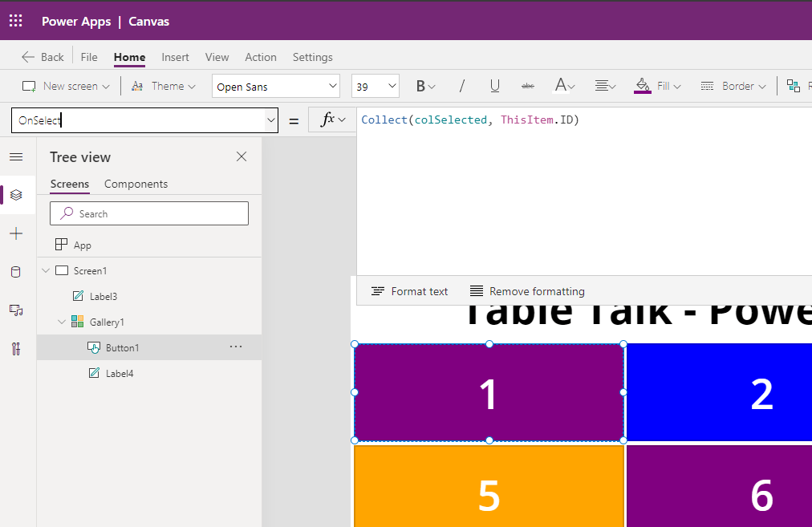Click in the Tree view search field
This screenshot has height=527, width=812.
(149, 213)
